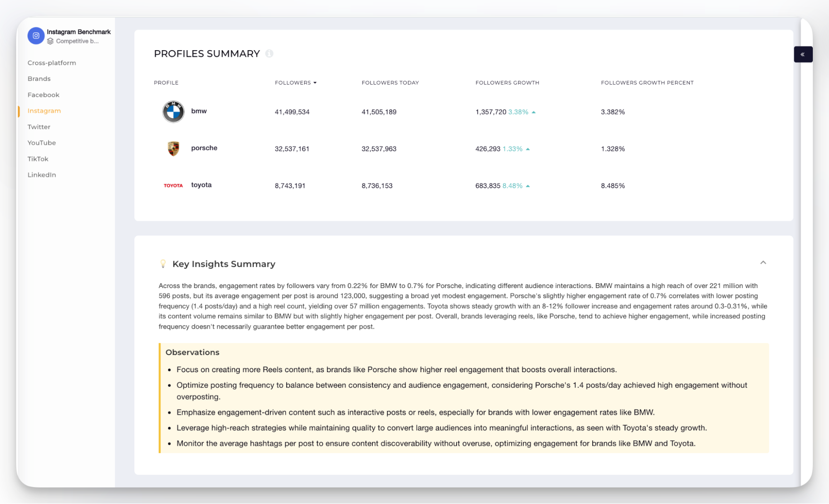Screen dimensions: 829x504
Task: Open the YouTube section
Action: coord(41,143)
